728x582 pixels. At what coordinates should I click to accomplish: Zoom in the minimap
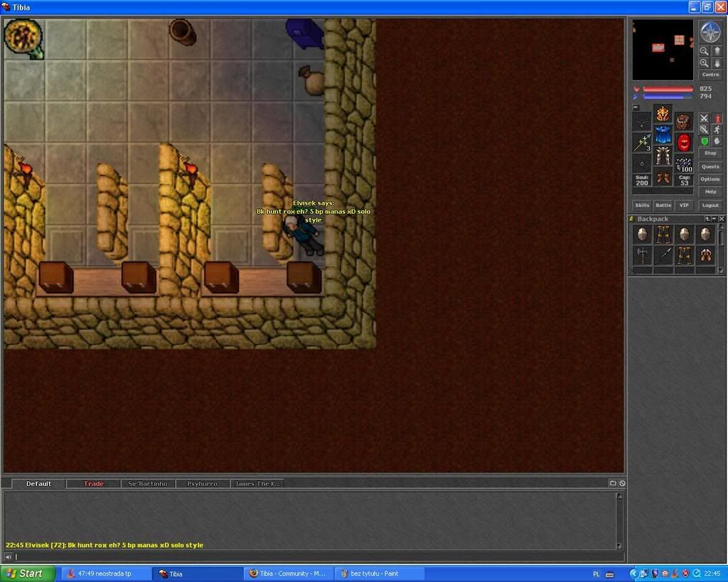point(705,63)
